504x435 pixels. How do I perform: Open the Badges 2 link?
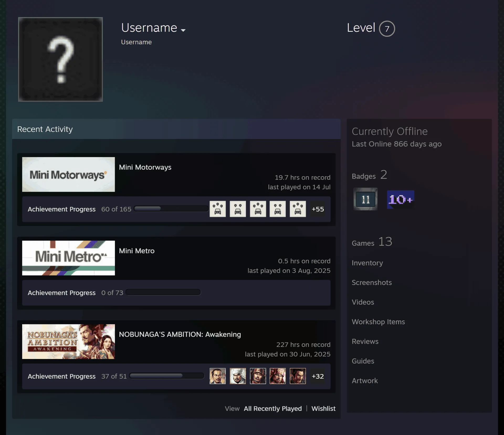[x=369, y=175]
